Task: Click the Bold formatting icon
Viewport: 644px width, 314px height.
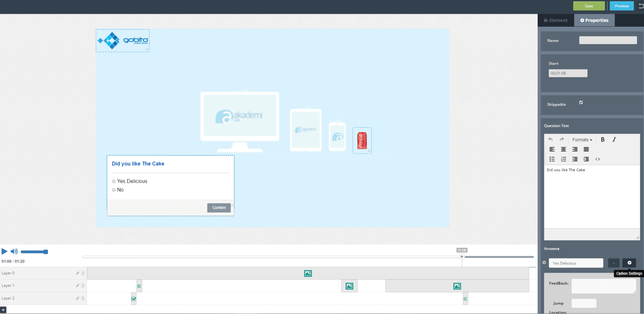Action: tap(602, 140)
